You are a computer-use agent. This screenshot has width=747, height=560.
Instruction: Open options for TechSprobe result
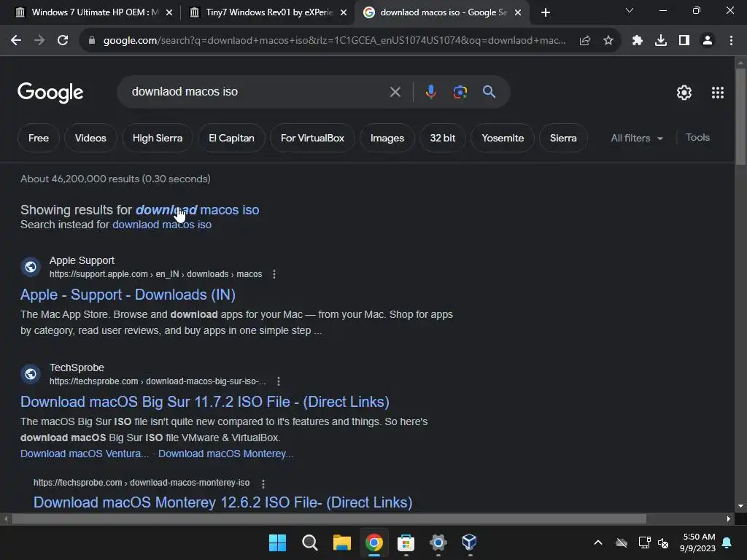pos(279,381)
